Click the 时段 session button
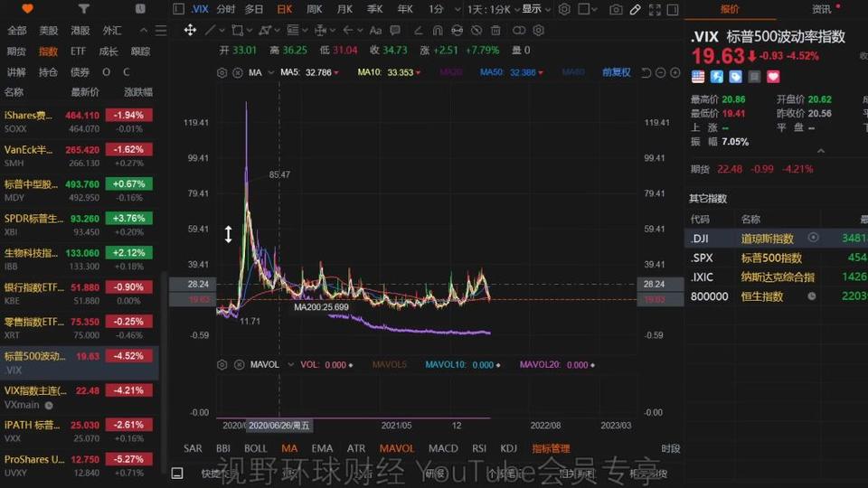Screen dimensions: 868x488 pos(670,448)
